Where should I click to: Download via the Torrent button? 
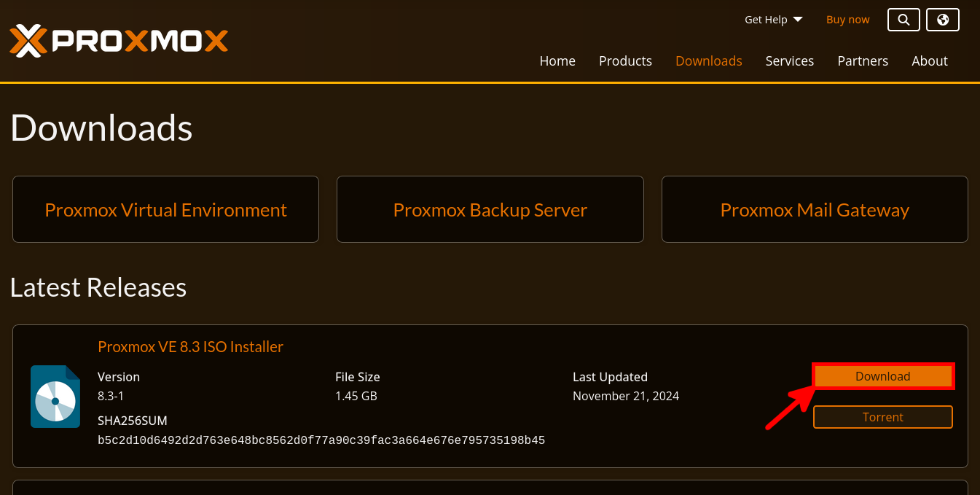point(882,417)
